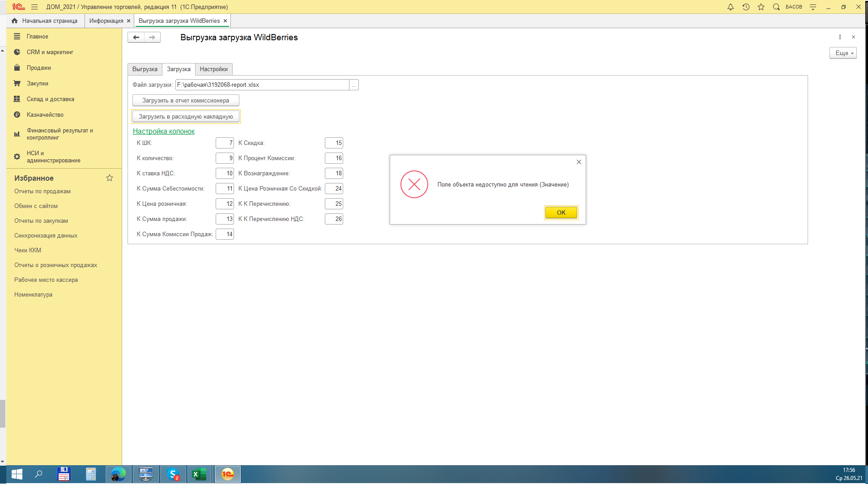Open the Казначейство section

(45, 115)
